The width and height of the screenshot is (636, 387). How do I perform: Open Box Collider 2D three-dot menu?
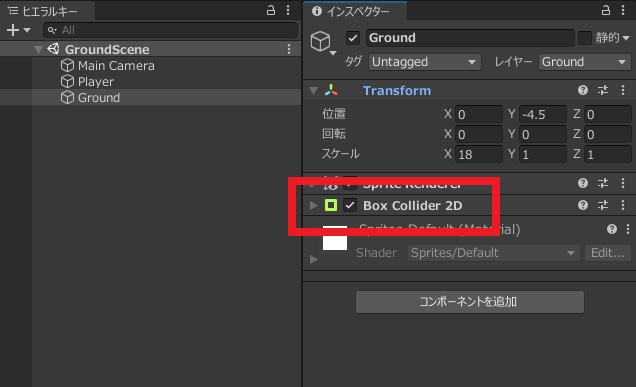point(623,205)
